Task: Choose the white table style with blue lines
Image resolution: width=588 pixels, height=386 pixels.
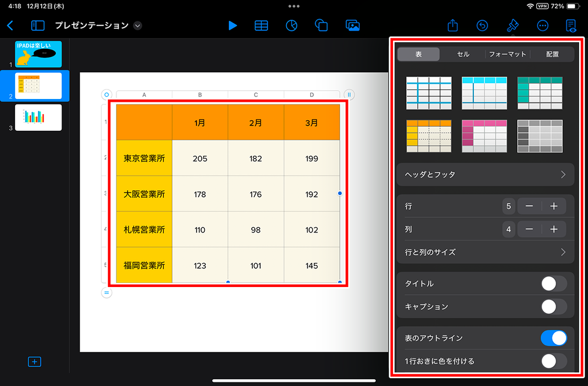Action: [429, 93]
